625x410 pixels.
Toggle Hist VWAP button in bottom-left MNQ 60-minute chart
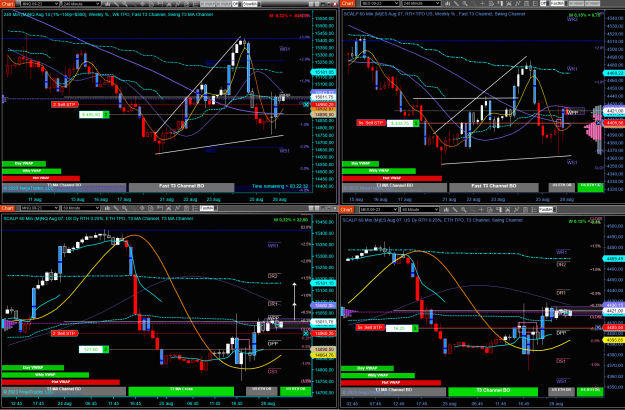pyautogui.click(x=61, y=382)
